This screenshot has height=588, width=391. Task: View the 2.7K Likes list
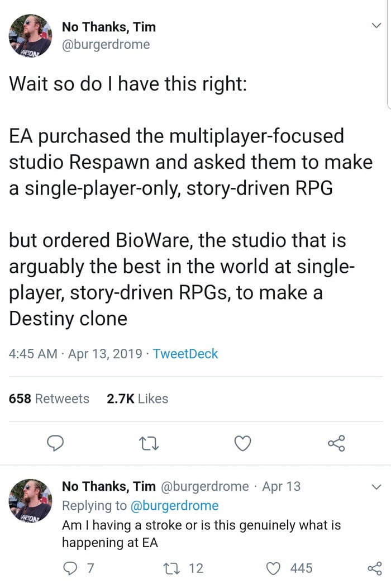click(137, 399)
